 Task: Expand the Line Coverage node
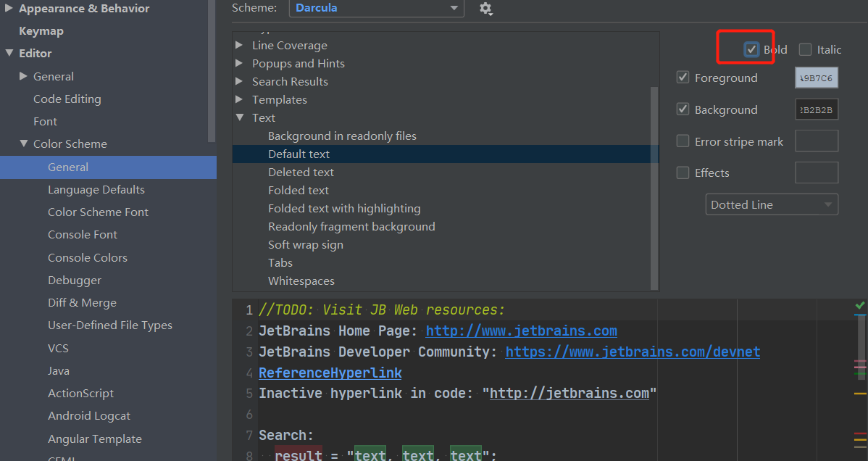click(x=240, y=45)
